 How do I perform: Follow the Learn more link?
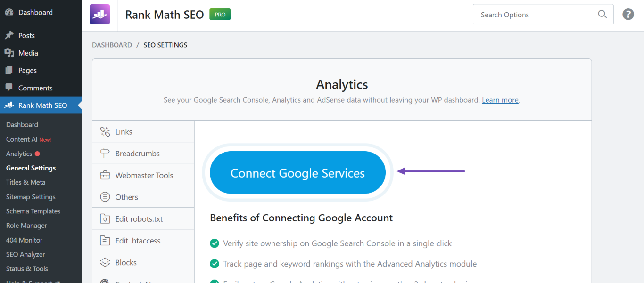pyautogui.click(x=500, y=100)
